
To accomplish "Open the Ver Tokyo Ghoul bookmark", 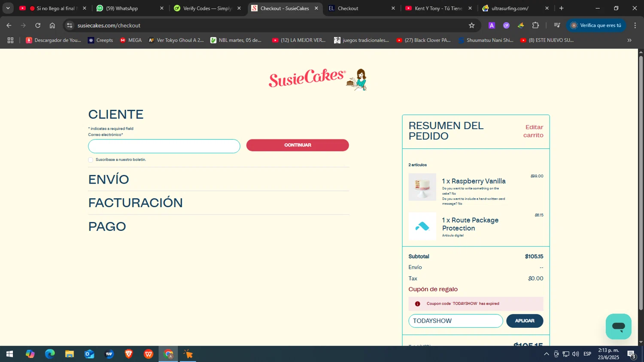I will 176,40.
